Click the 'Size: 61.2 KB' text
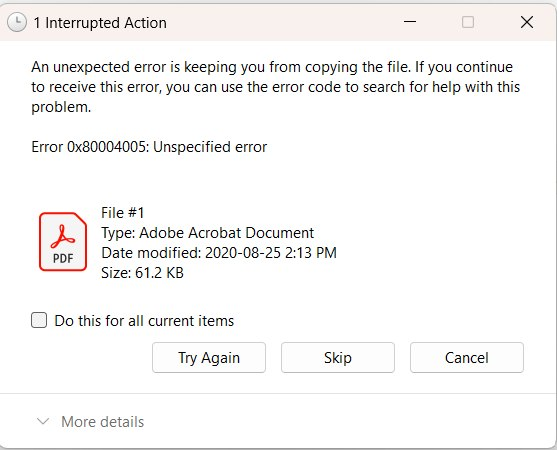The height and width of the screenshot is (450, 557). click(142, 273)
